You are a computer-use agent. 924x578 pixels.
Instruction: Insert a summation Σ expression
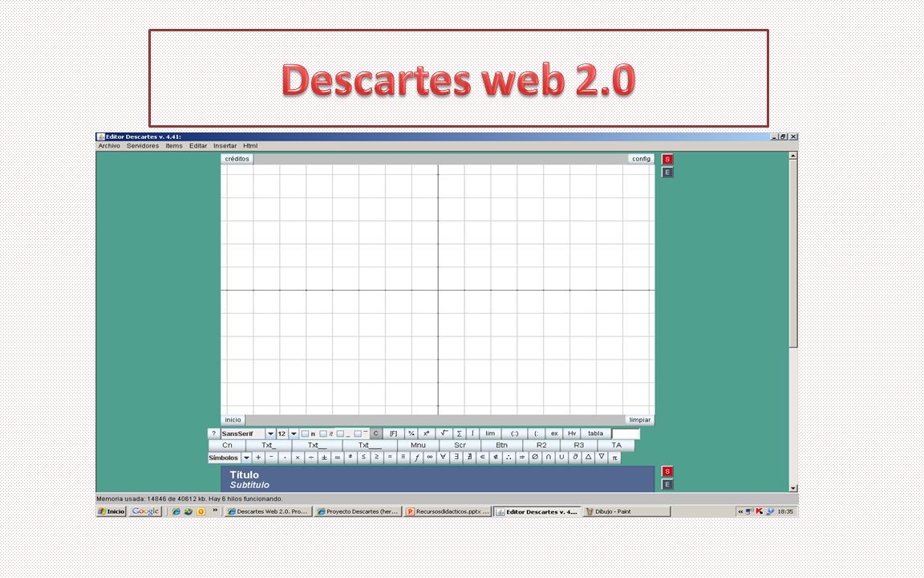point(459,433)
